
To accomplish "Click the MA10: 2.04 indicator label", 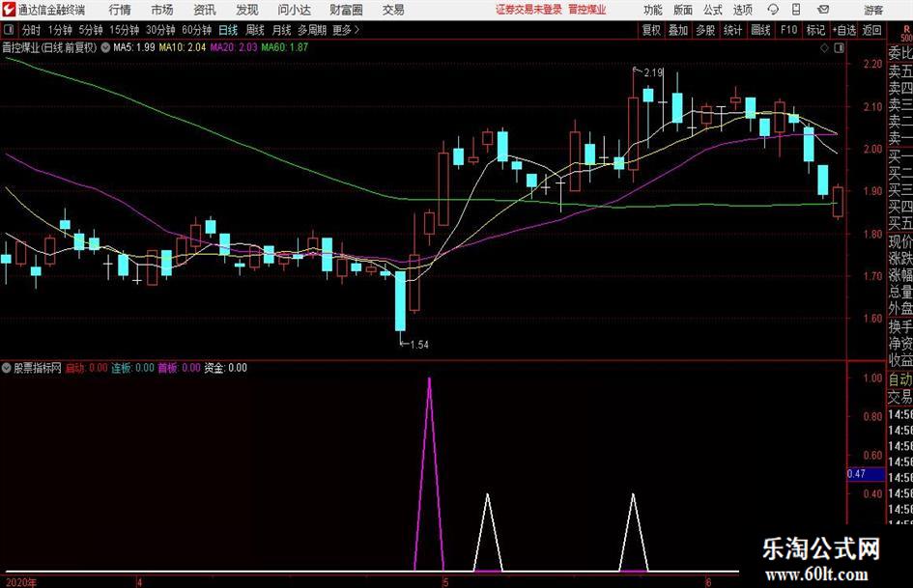I will (x=183, y=47).
